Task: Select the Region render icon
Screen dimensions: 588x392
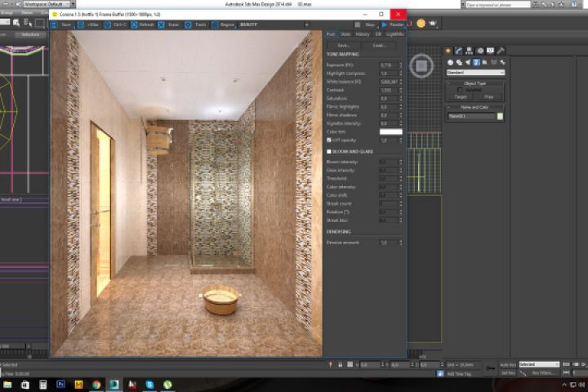Action: coord(215,24)
